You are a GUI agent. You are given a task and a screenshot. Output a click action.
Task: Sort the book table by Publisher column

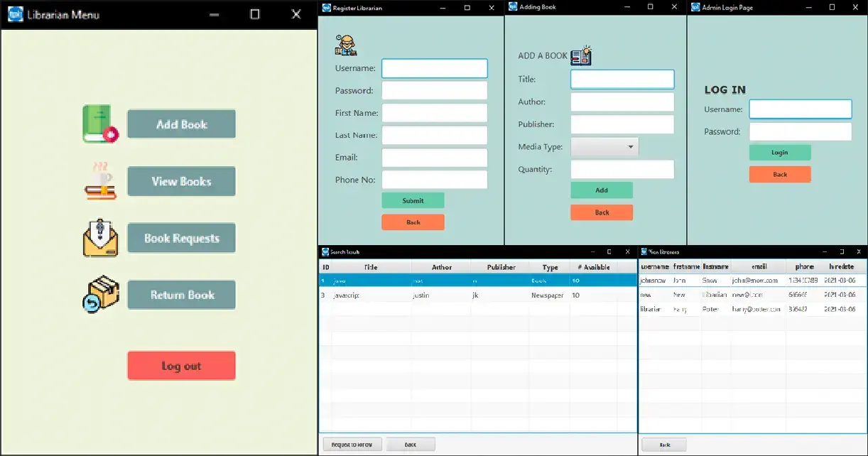(x=500, y=267)
